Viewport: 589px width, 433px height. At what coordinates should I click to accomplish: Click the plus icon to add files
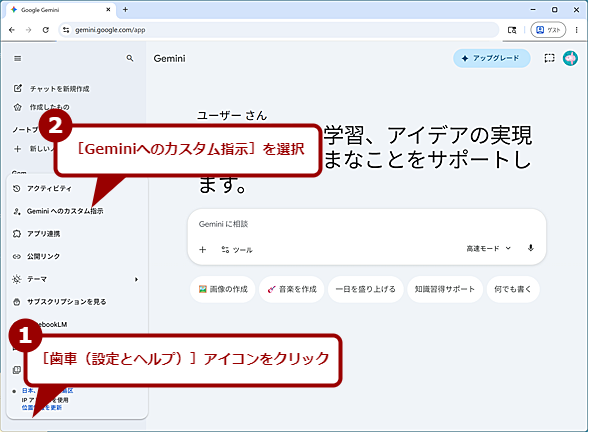[202, 249]
